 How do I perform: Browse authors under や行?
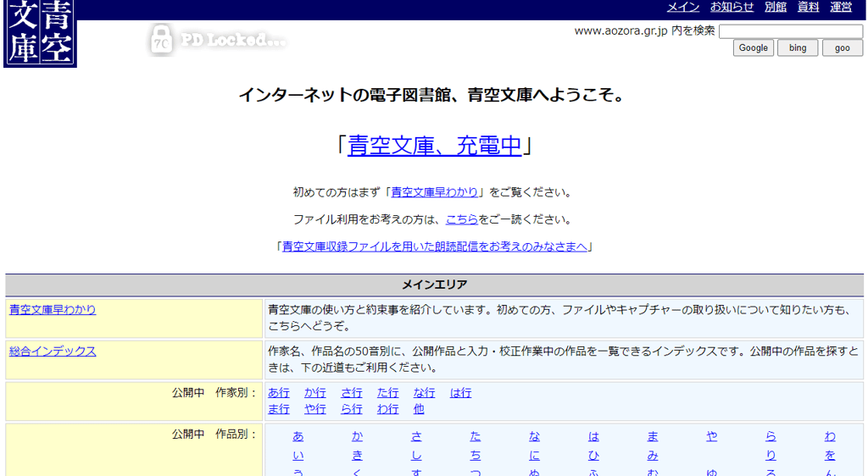[315, 409]
